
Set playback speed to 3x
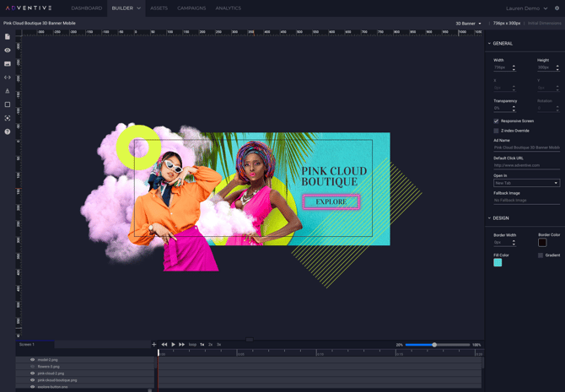[x=218, y=345]
